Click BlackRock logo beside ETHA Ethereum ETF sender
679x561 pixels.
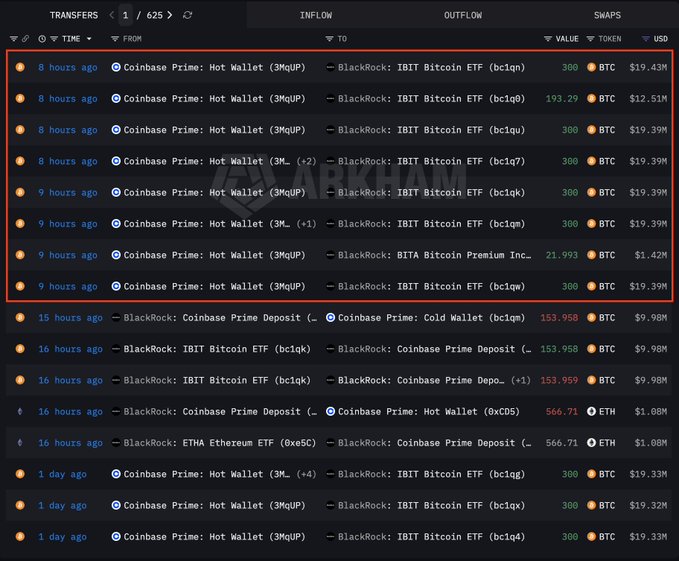pyautogui.click(x=116, y=442)
